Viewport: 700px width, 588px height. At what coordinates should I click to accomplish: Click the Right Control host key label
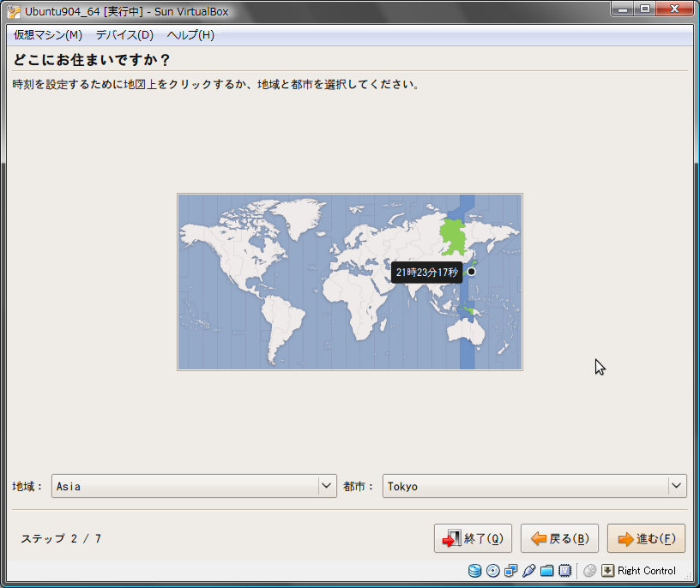pyautogui.click(x=647, y=571)
